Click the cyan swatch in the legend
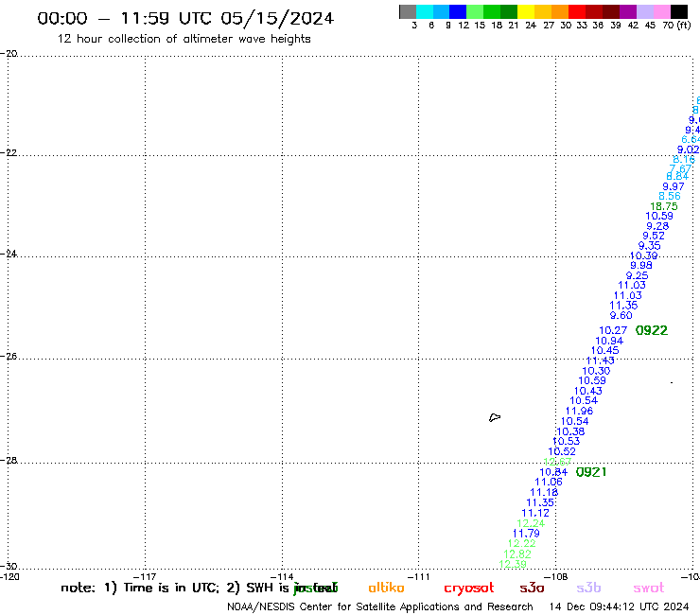700x615 pixels. [x=424, y=11]
